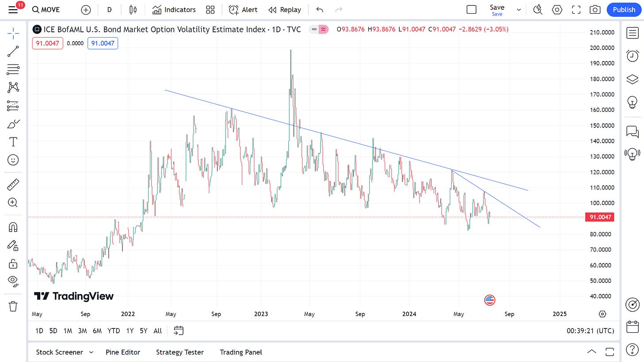Open quick search lightning icon
This screenshot has width=644, height=362.
click(538, 10)
